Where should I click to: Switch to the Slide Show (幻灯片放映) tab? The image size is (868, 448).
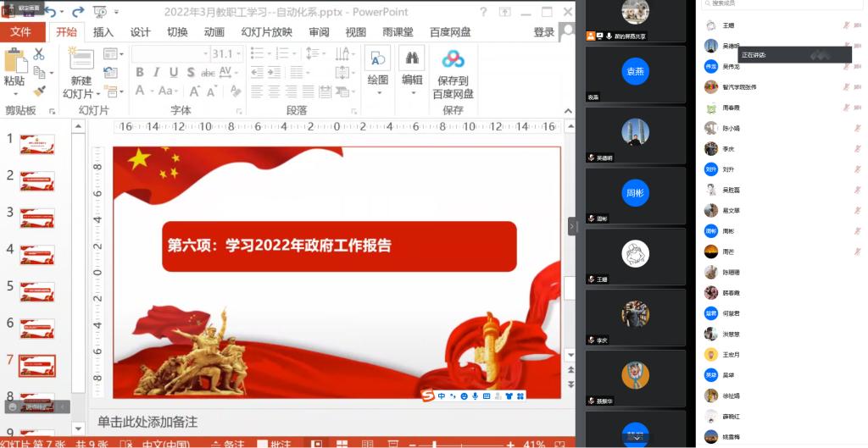point(266,32)
